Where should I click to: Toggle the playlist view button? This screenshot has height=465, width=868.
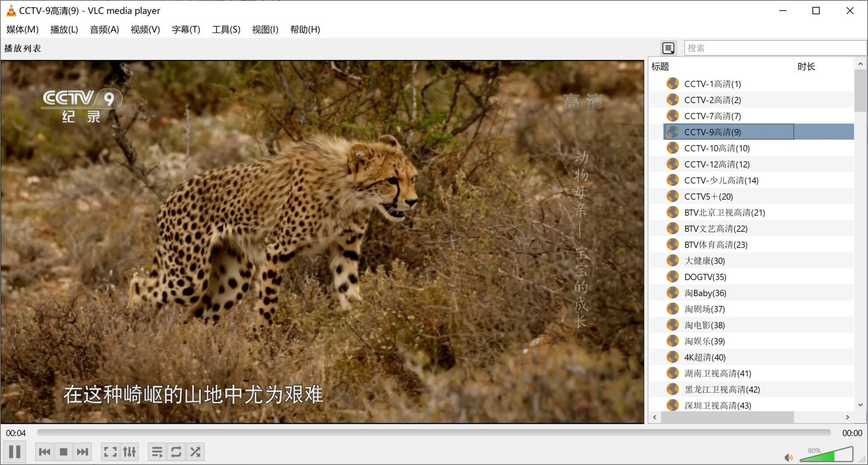click(157, 451)
